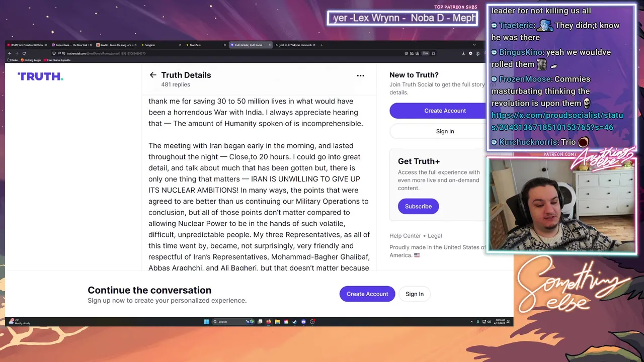
Task: Open the proudsocialist x.com chat link
Action: (557, 121)
